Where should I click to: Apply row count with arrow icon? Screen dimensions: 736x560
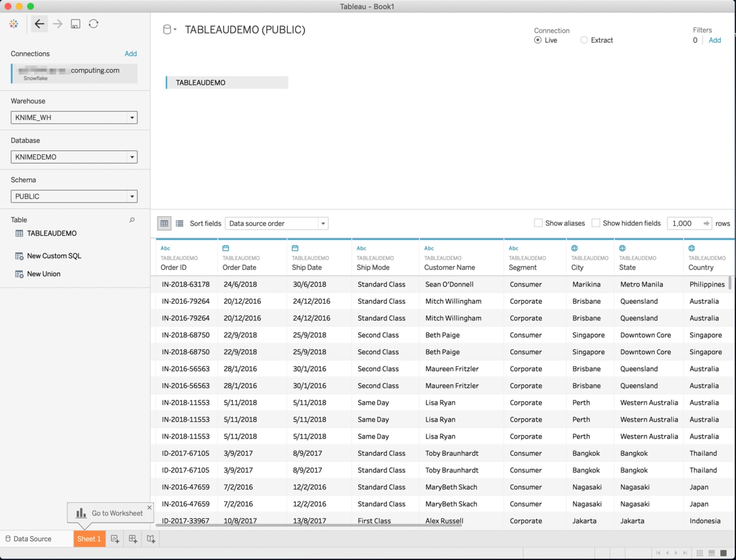706,223
